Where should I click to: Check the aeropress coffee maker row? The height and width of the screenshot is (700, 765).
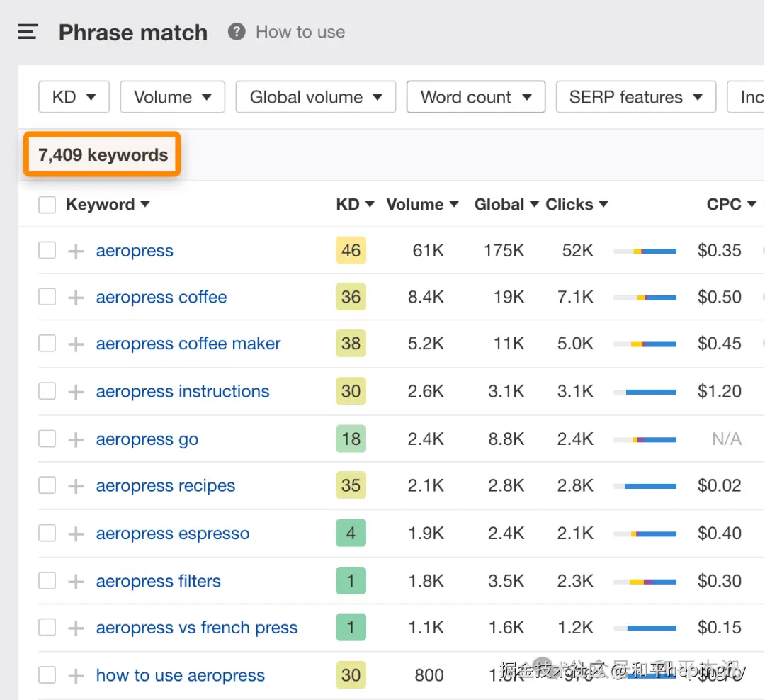pyautogui.click(x=47, y=344)
